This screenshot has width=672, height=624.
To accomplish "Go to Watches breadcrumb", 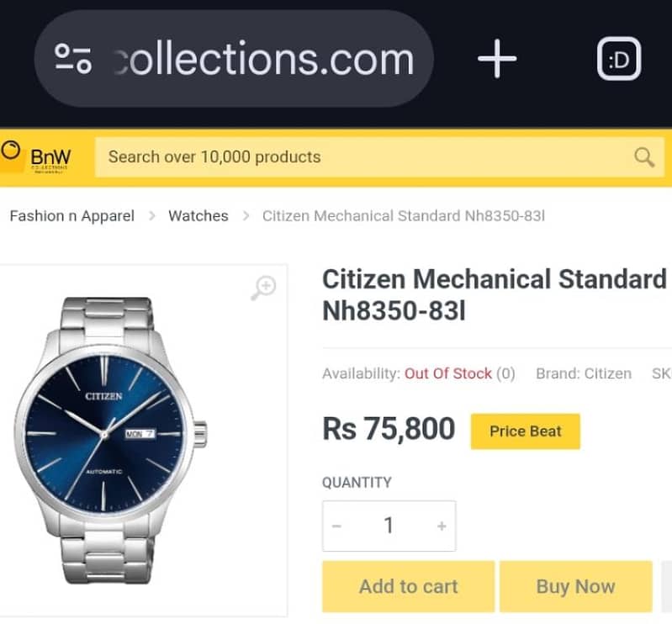I will point(198,216).
